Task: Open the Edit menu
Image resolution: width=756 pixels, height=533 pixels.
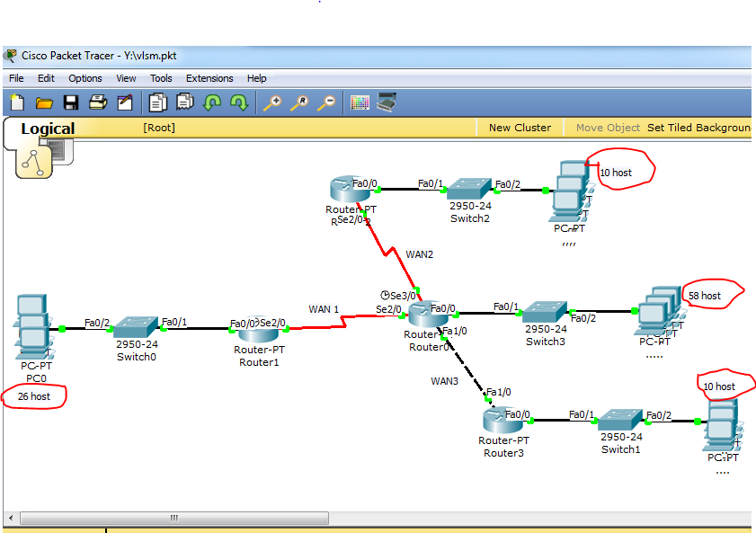Action: (x=46, y=78)
